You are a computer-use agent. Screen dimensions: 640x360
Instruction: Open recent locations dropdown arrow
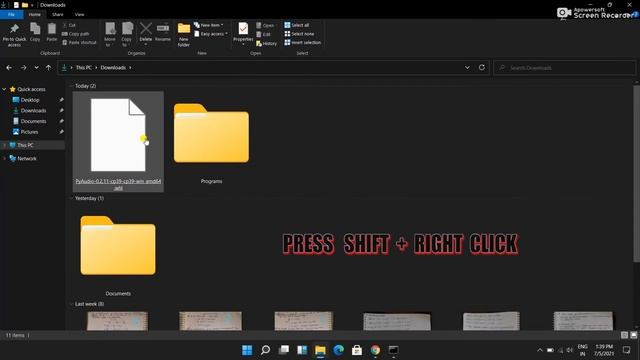[36, 67]
